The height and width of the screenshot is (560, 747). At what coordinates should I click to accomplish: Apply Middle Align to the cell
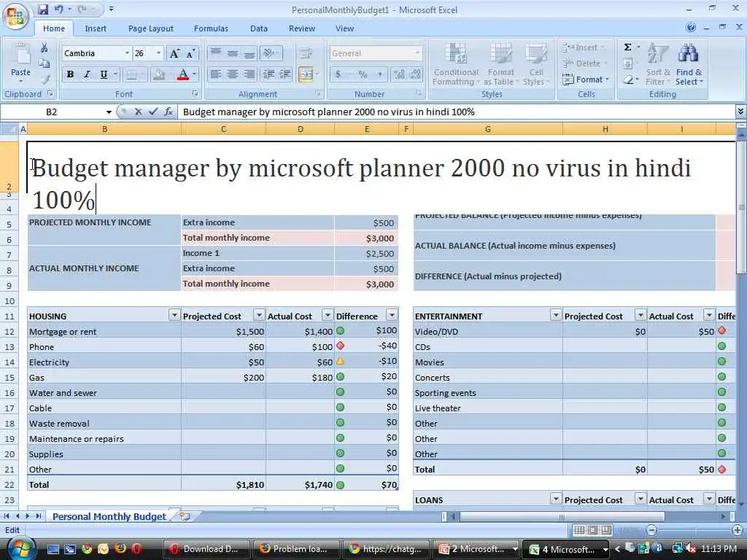233,52
